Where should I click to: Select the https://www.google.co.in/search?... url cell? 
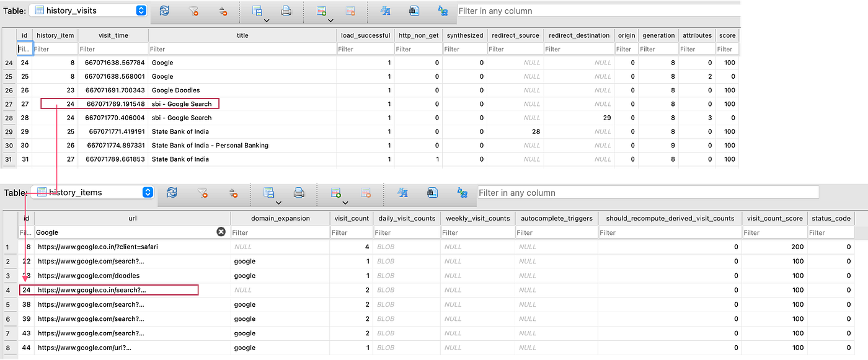[x=132, y=290]
